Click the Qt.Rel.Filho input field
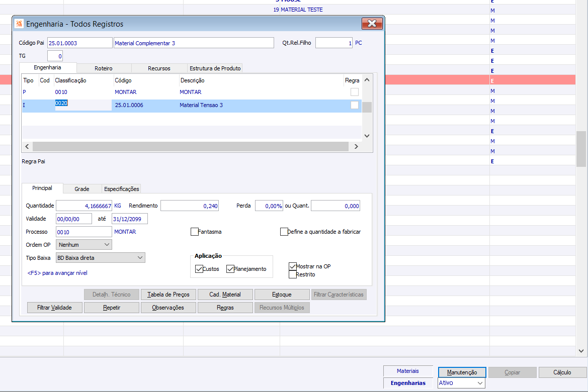The image size is (588, 392). pos(334,43)
